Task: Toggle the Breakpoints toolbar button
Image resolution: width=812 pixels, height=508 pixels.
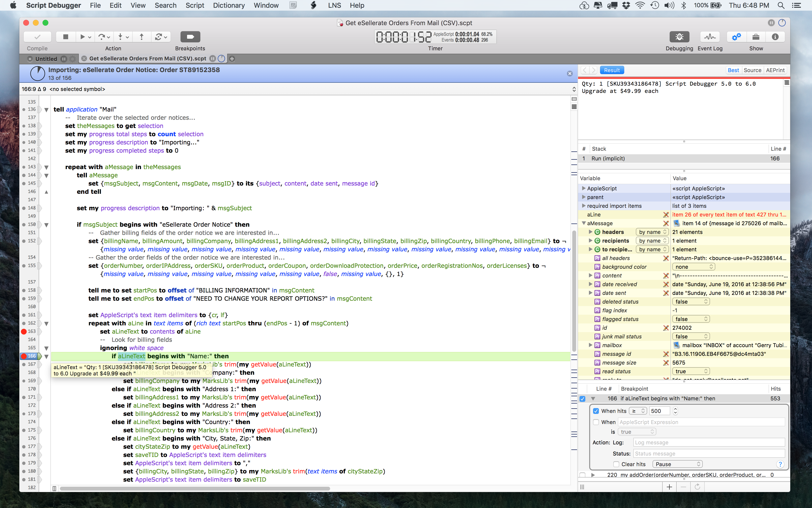Action: (190, 37)
